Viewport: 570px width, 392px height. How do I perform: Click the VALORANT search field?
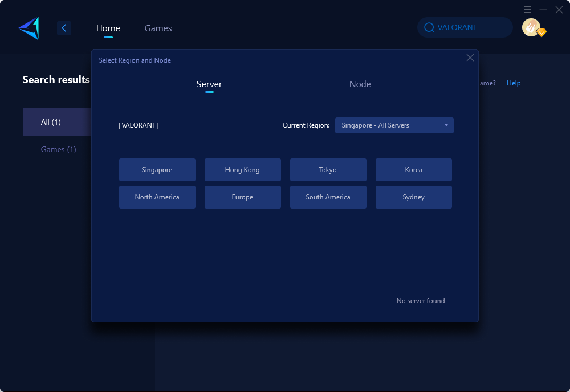[465, 27]
